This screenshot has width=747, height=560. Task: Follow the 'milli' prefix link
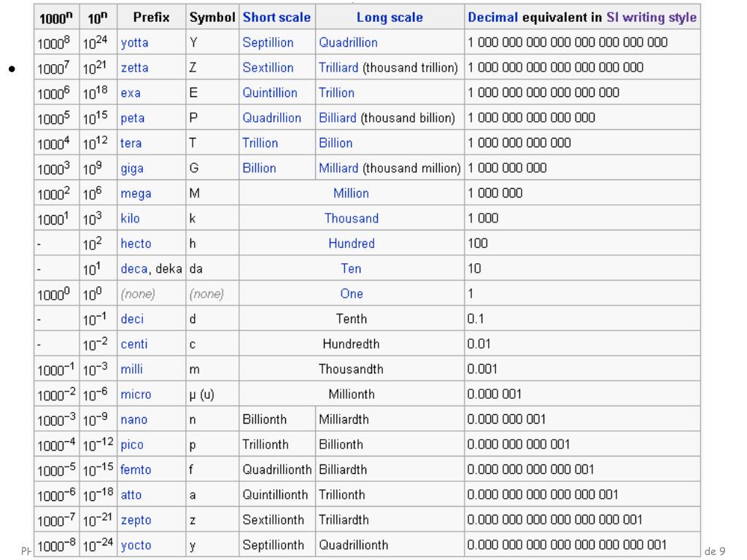(x=131, y=369)
